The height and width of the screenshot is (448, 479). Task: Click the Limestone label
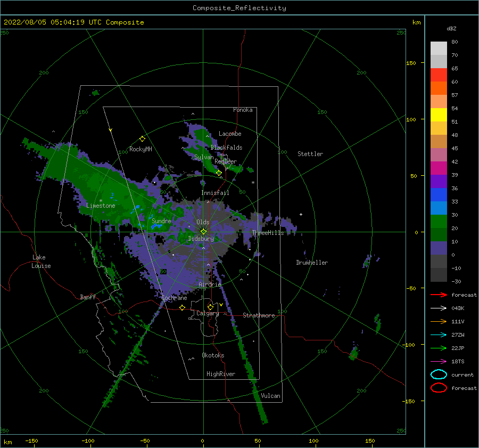[x=101, y=206]
